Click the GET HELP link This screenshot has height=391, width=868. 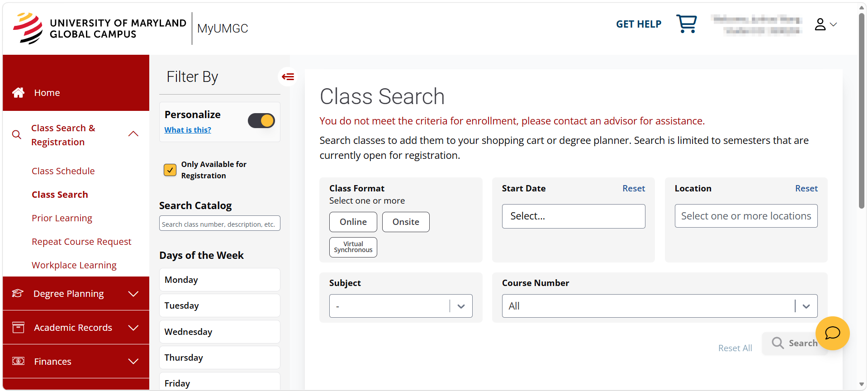point(639,24)
